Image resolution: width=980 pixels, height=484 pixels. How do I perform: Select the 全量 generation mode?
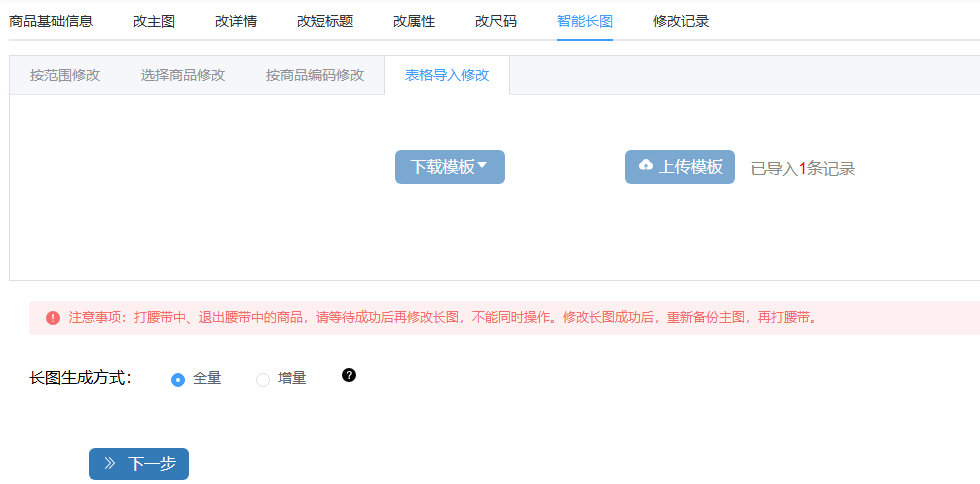(179, 379)
